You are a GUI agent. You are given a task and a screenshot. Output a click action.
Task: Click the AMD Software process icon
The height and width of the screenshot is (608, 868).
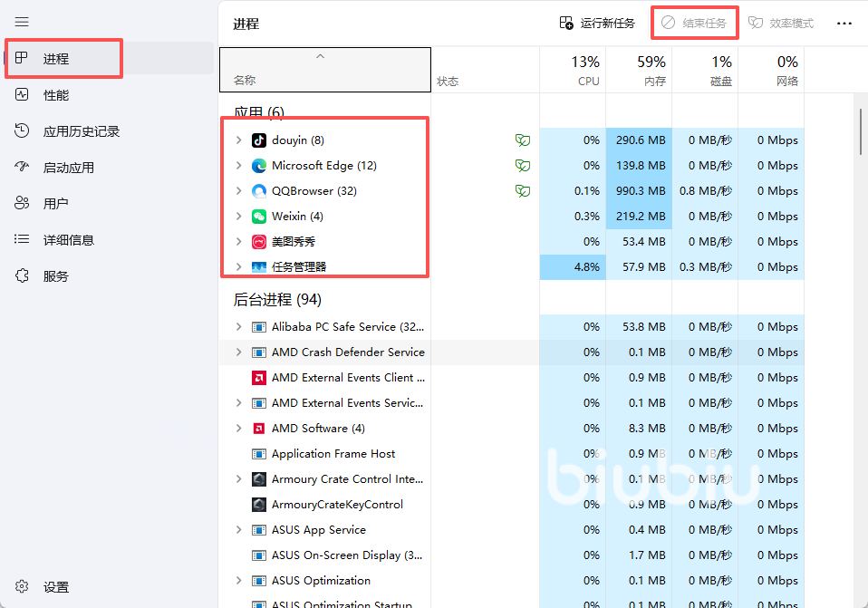coord(259,429)
